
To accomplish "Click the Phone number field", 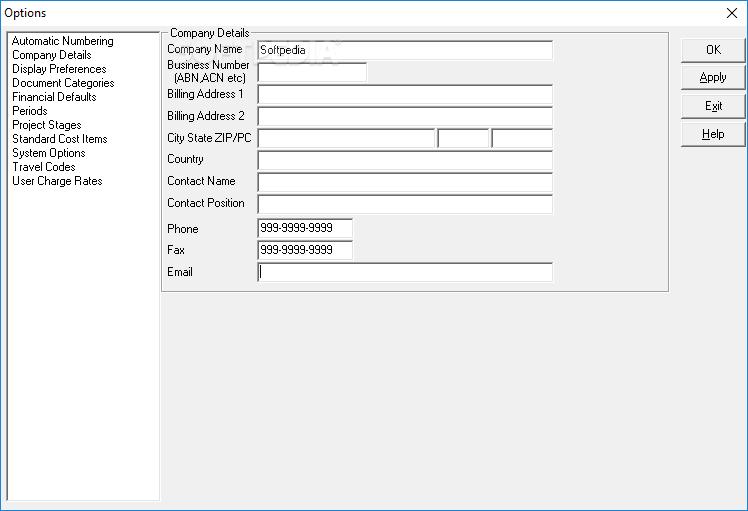I will (305, 228).
